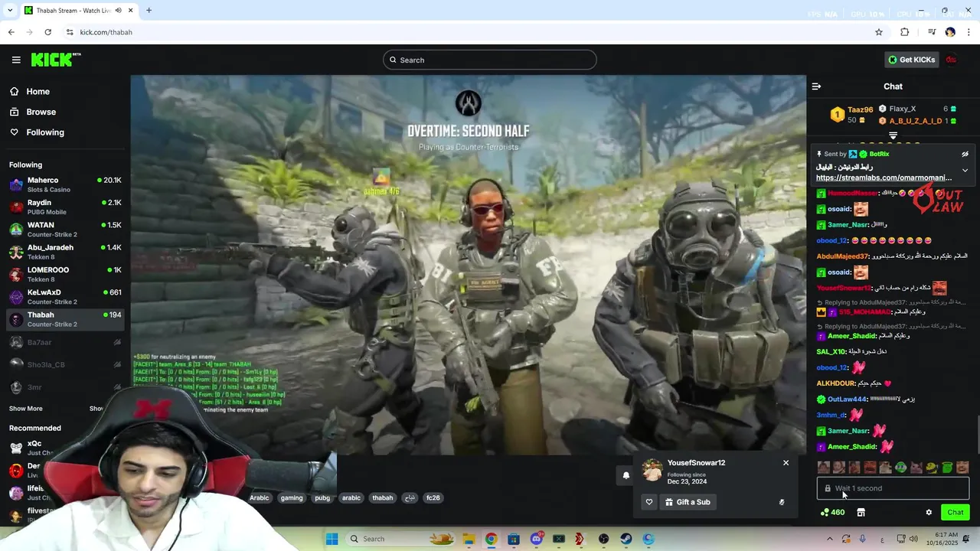Click the Ameer_Shadid username in the last chat message
Viewport: 980px width, 551px height.
point(851,446)
